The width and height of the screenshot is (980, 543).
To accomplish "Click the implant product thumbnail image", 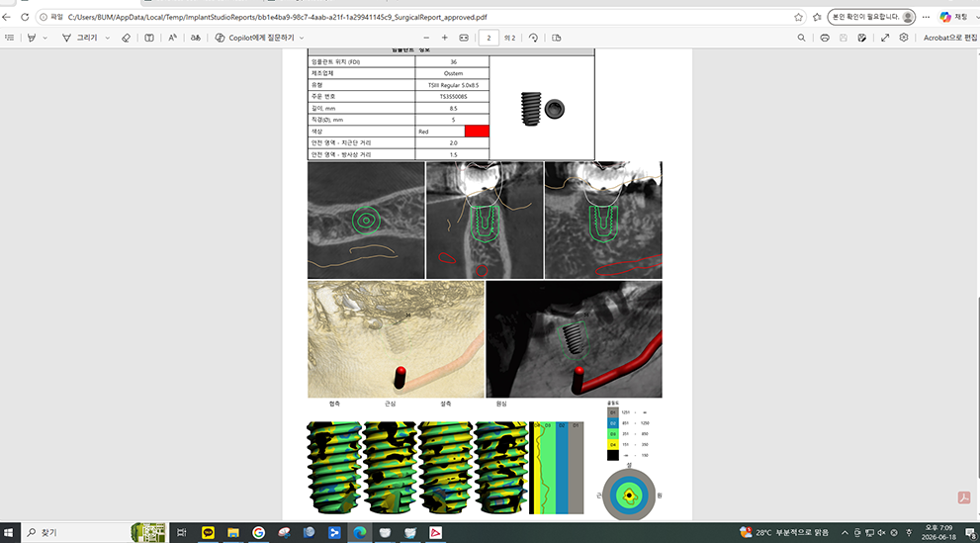I will pyautogui.click(x=543, y=109).
